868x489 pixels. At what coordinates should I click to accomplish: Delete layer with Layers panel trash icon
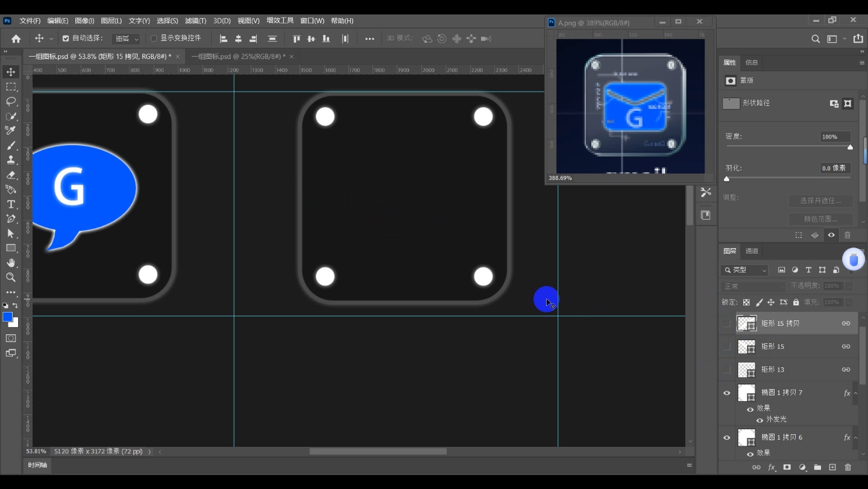pyautogui.click(x=848, y=467)
